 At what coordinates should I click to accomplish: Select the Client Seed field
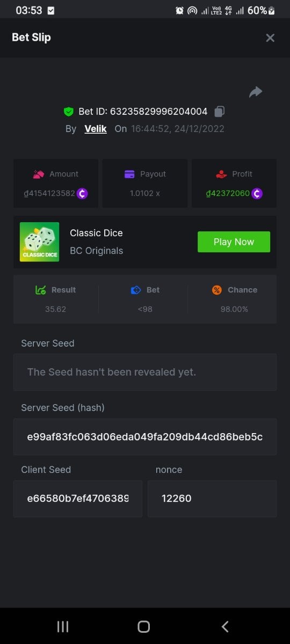pyautogui.click(x=78, y=499)
